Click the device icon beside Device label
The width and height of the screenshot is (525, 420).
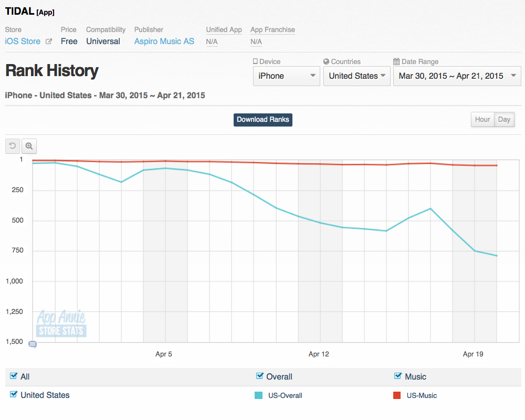[x=256, y=61]
